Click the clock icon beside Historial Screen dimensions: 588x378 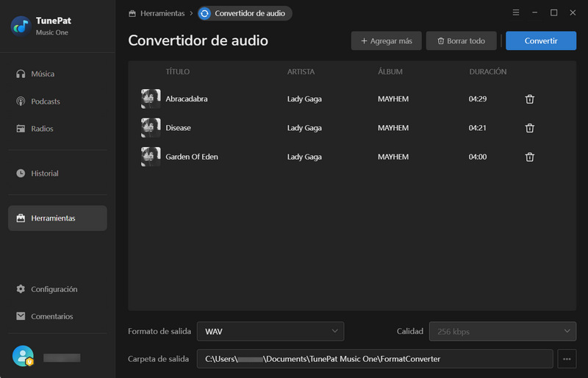[x=21, y=173]
